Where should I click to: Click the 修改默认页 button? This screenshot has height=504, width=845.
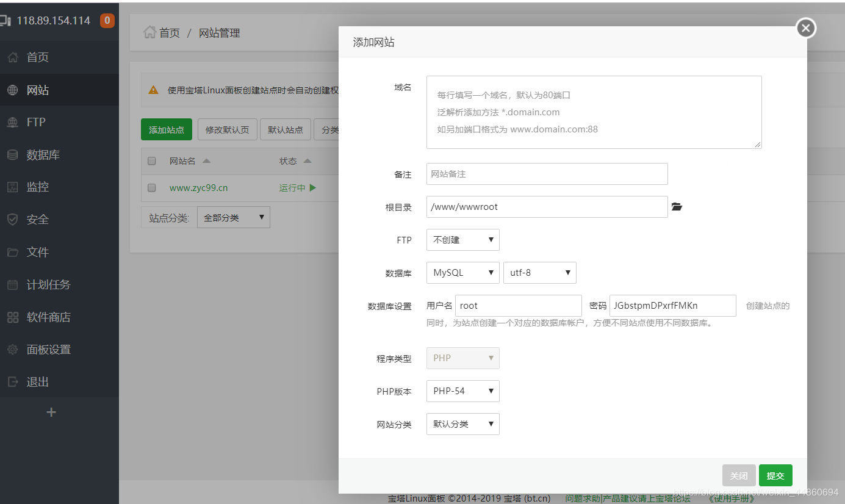click(x=228, y=130)
